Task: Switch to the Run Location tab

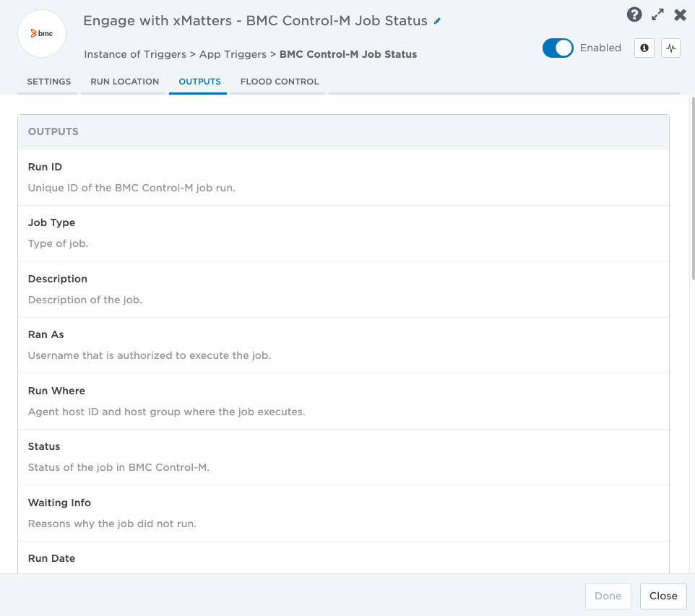Action: (x=124, y=82)
